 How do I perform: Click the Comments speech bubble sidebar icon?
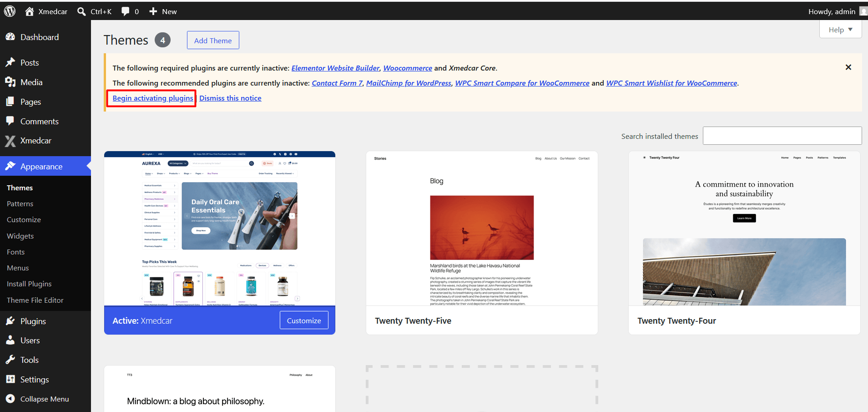pyautogui.click(x=10, y=121)
